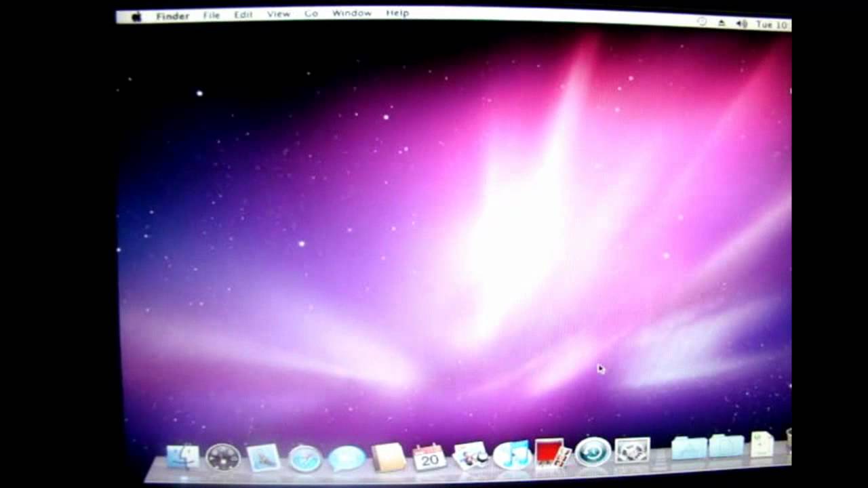Click the Time Machine menu bar icon

point(702,22)
